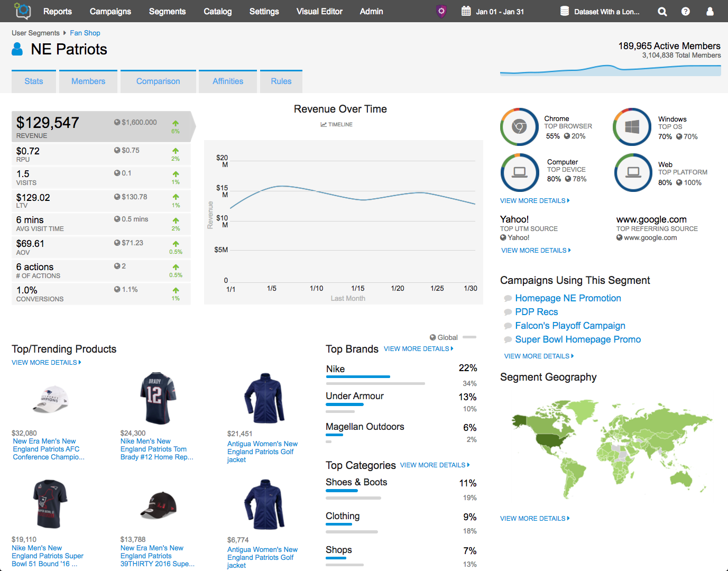Click the app logo in the top bar
This screenshot has height=571, width=728.
point(23,11)
